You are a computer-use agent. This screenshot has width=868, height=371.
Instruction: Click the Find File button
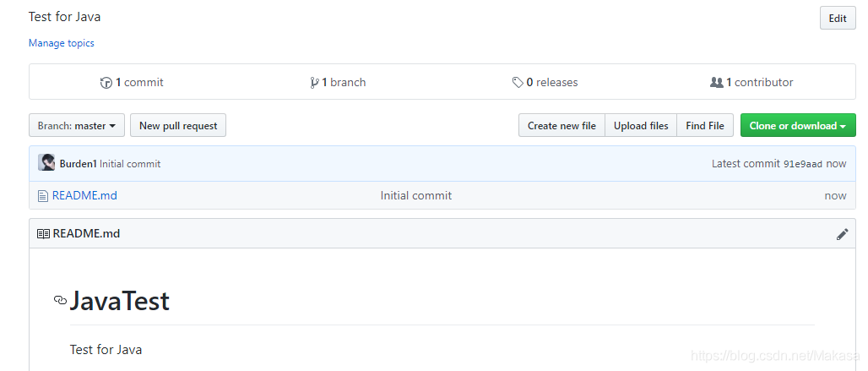click(x=705, y=126)
